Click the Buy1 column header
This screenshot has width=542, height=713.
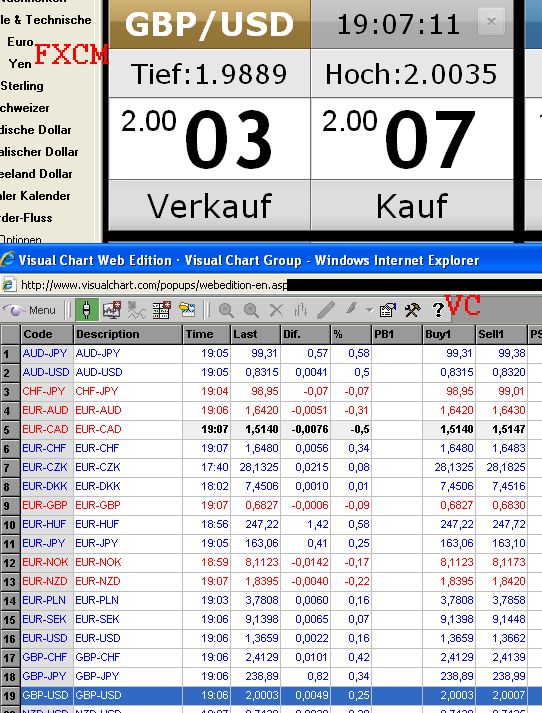tap(449, 334)
